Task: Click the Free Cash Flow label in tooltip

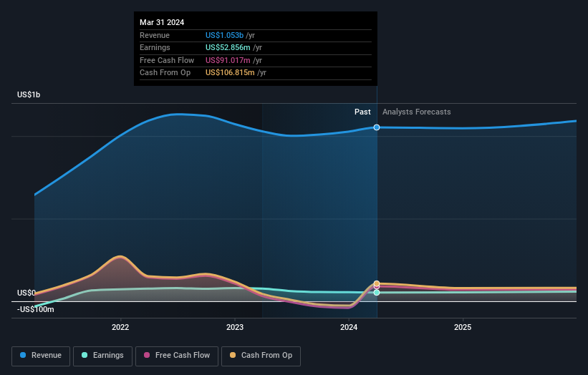Action: [167, 60]
